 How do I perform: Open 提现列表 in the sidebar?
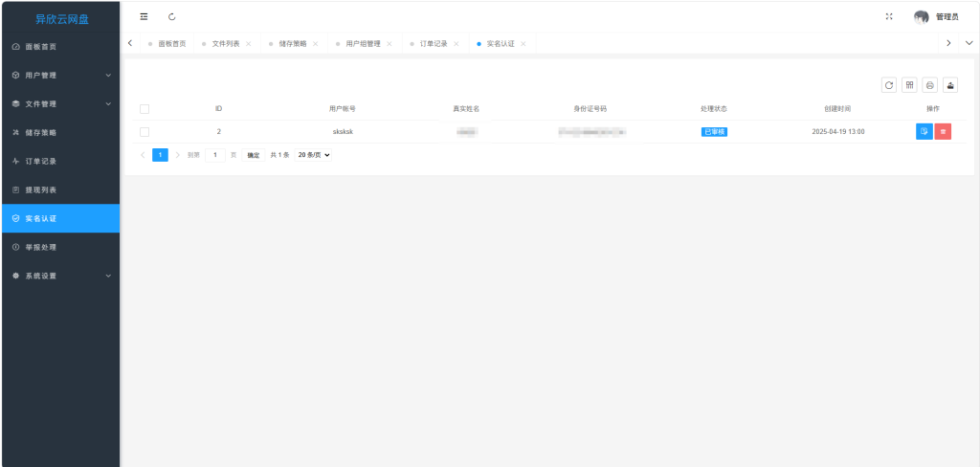(60, 190)
